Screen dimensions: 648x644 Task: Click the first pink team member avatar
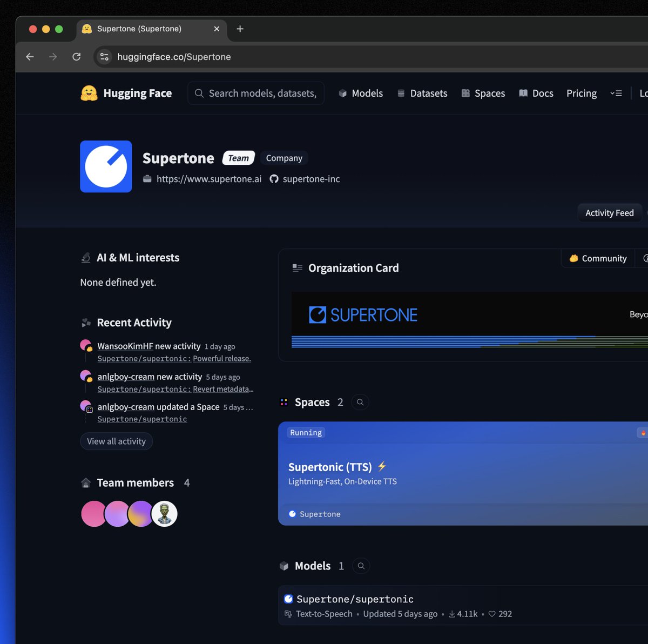pos(93,514)
